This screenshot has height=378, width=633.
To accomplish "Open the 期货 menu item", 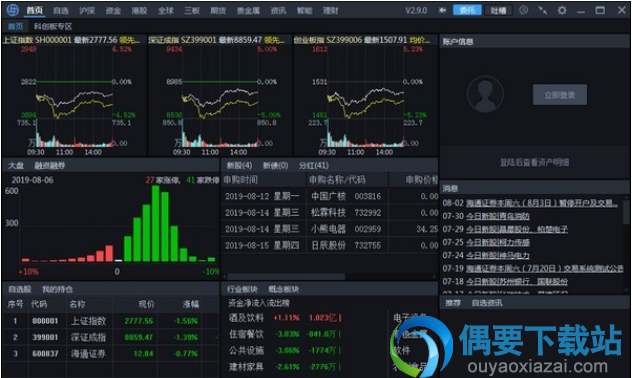I will [x=218, y=10].
